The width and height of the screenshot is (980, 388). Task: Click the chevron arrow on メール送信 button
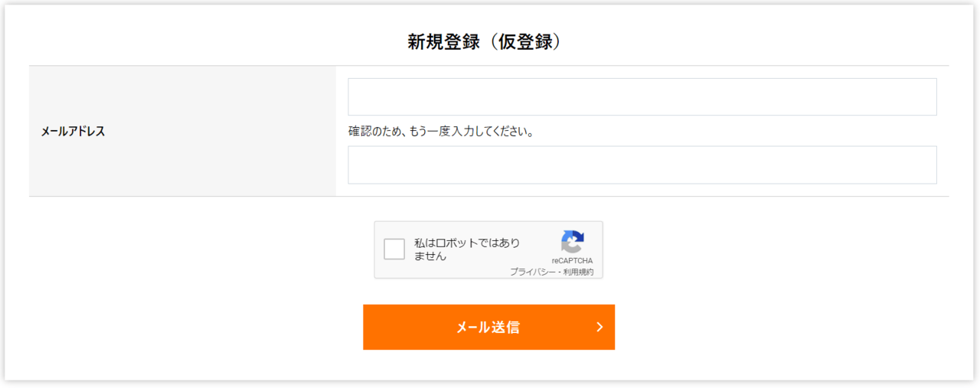pos(599,328)
